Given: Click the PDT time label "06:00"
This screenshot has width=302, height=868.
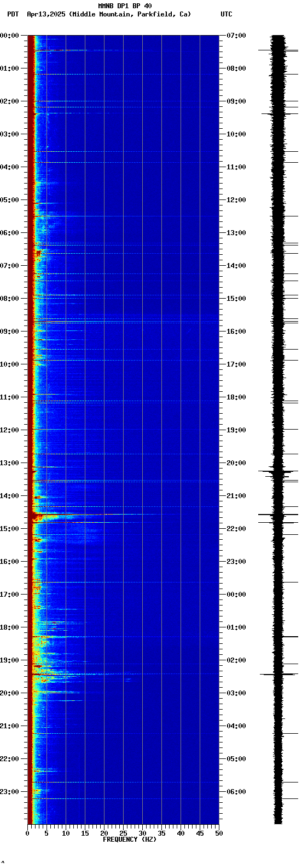Looking at the screenshot, I should click(10, 233).
